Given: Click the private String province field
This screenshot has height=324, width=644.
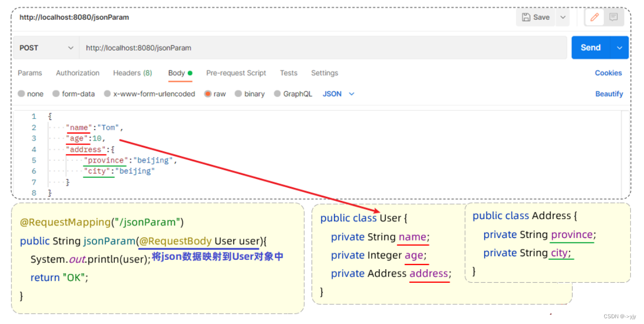Looking at the screenshot, I should pyautogui.click(x=540, y=235).
